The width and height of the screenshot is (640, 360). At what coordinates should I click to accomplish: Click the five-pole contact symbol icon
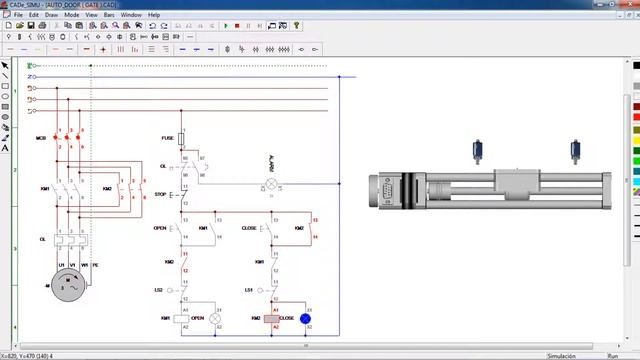(284, 49)
